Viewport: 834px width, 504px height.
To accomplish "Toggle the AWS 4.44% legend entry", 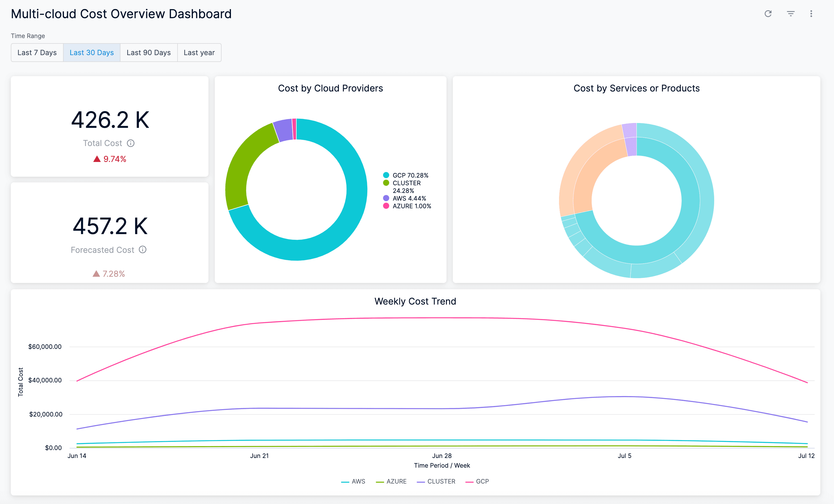I will 405,198.
